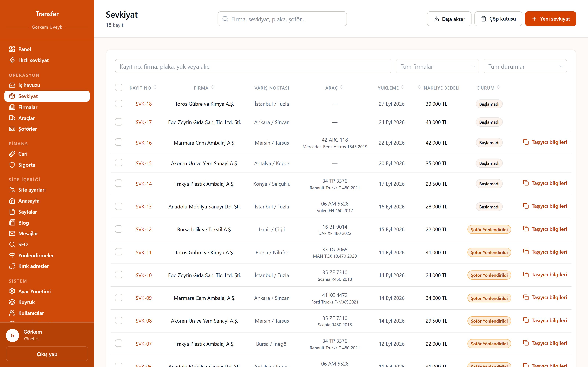Check the SVK-18 row checkbox
Viewport: 588px width, 367px height.
click(x=119, y=104)
